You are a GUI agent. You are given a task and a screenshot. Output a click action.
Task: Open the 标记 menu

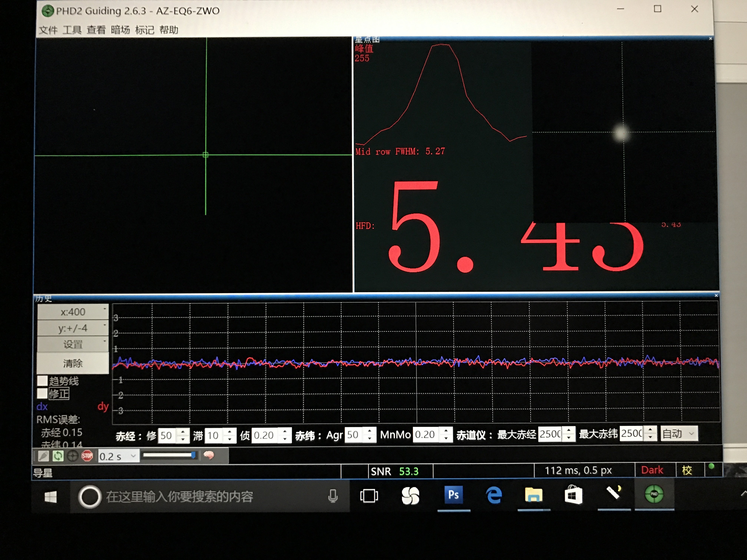[x=145, y=30]
